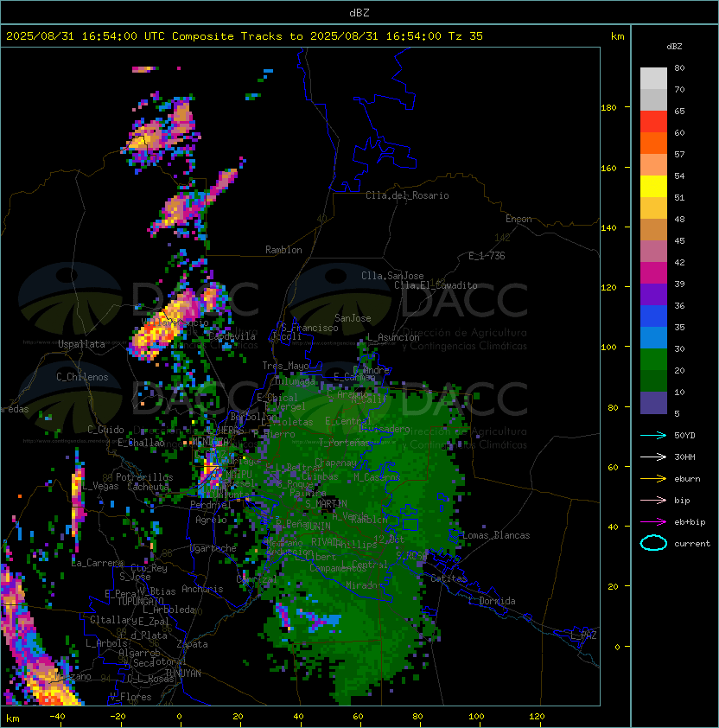Click the '180' tick on the right km axis

coord(608,108)
